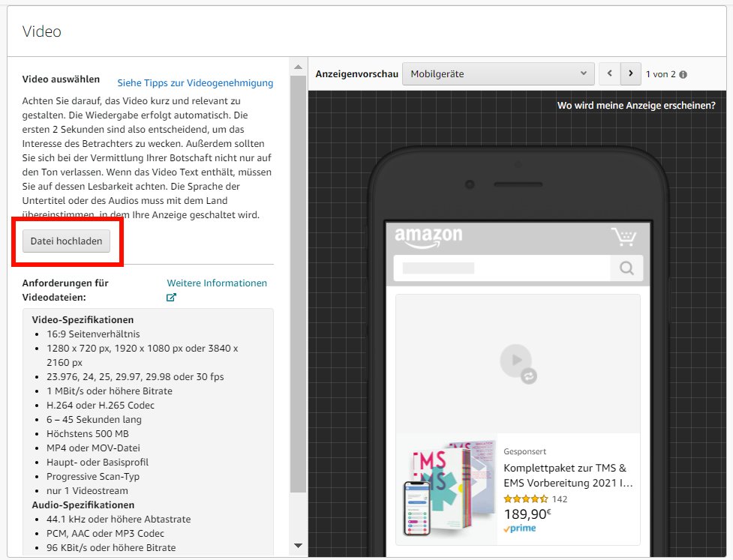Click the Progressive Scan-Typ item
The height and width of the screenshot is (560, 733).
tap(93, 476)
